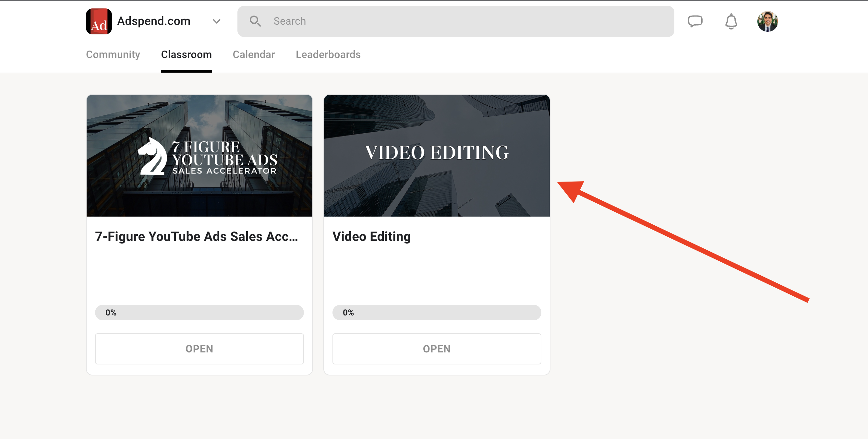This screenshot has width=868, height=439.
Task: Open the Calendar tab
Action: click(x=254, y=54)
